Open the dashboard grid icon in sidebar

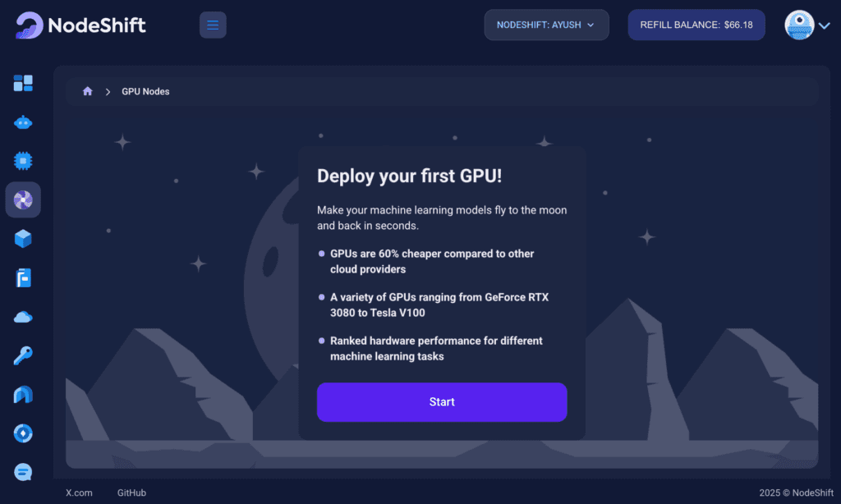pyautogui.click(x=23, y=83)
